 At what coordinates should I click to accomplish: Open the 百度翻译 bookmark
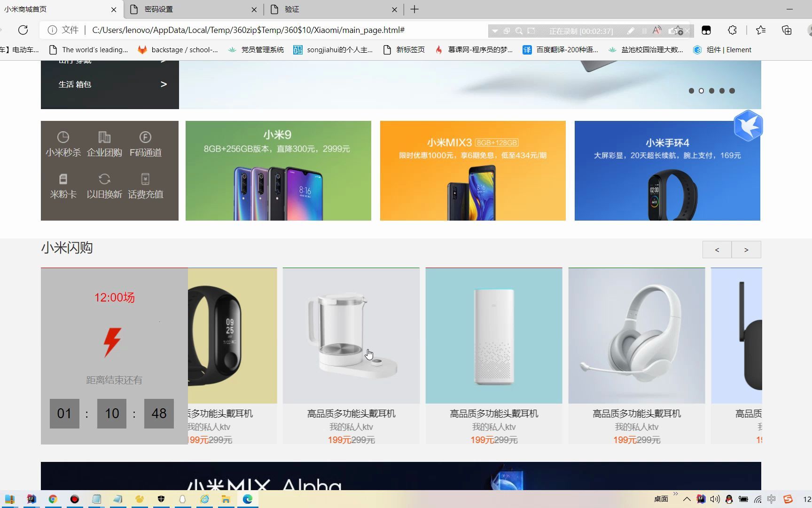tap(560, 50)
